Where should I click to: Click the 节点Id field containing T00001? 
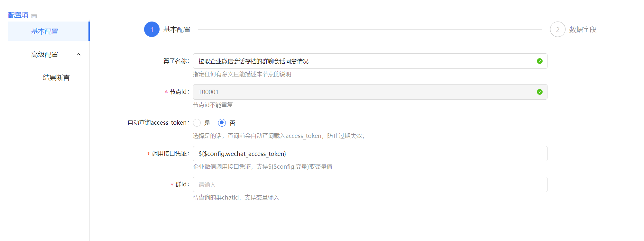(363, 92)
